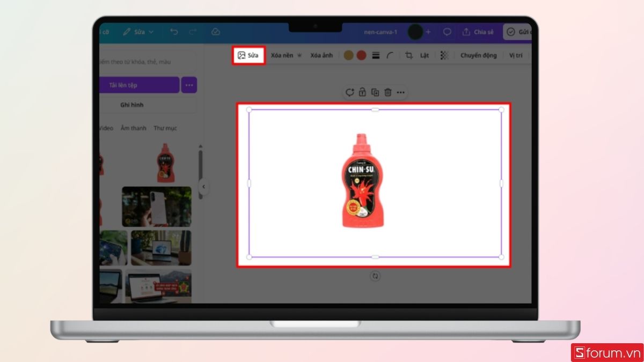
Task: Select the phone photo thumbnail in uploads
Action: (156, 206)
